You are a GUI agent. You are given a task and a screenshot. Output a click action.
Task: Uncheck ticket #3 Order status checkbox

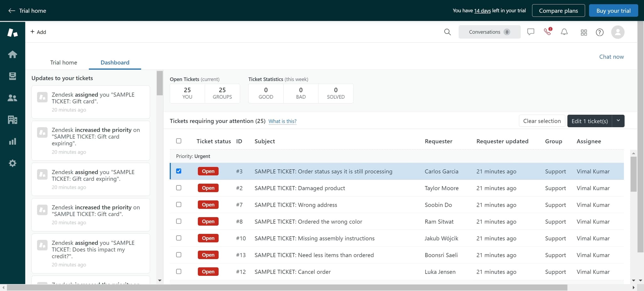[x=179, y=171]
